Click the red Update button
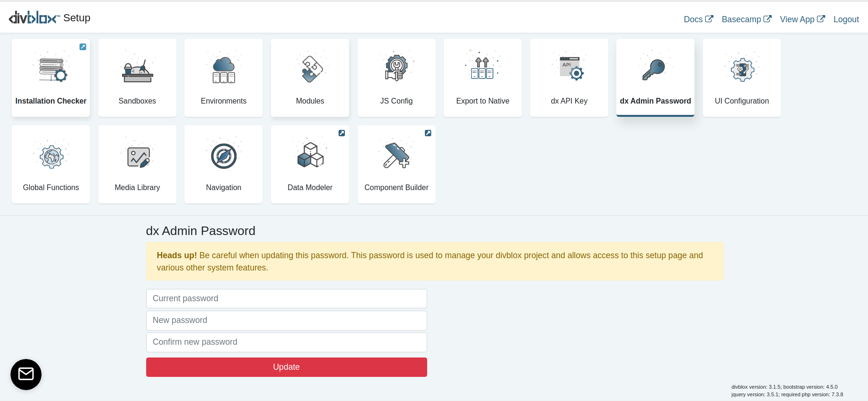Screen dimensions: 868x401 click(287, 367)
